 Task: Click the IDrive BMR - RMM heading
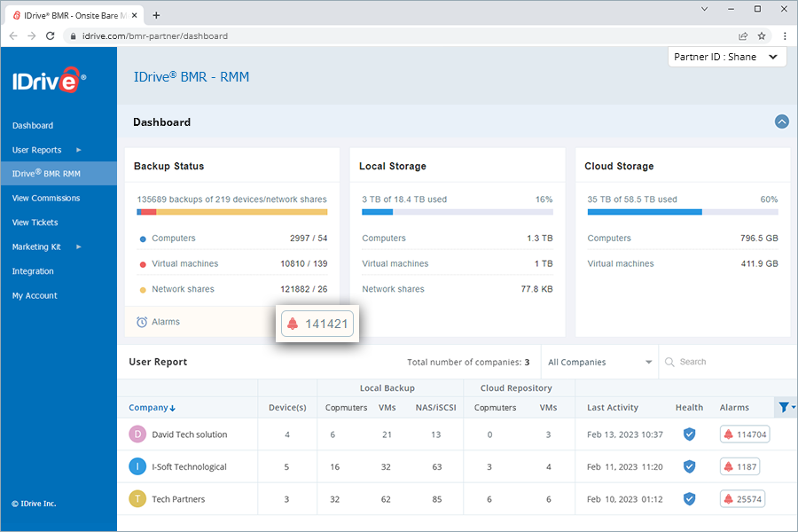coord(192,77)
